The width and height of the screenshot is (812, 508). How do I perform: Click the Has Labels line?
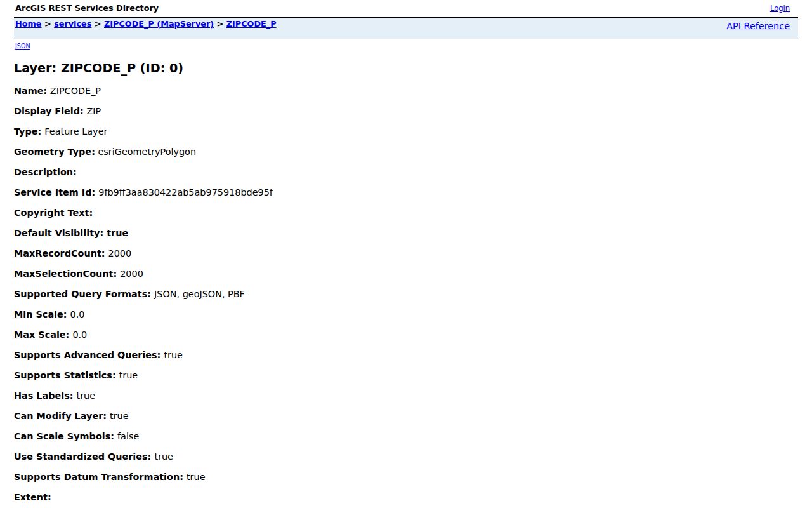click(x=55, y=396)
